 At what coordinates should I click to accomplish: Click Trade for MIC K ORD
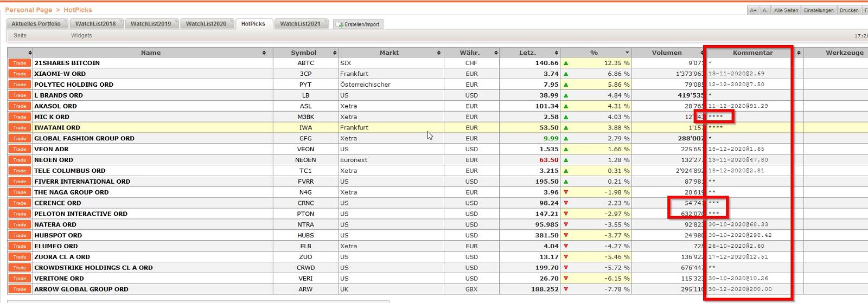(20, 117)
